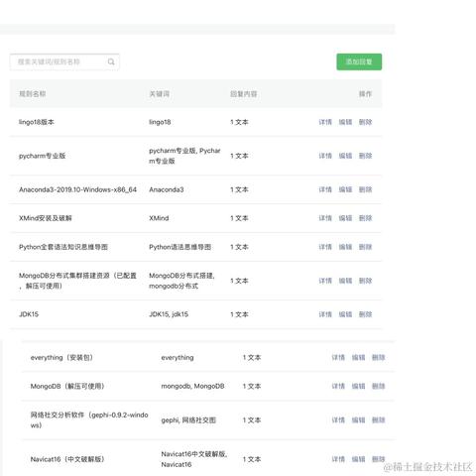This screenshot has width=476, height=476.
Task: Open 详情 for pycharm专业版 rule
Action: tap(325, 156)
